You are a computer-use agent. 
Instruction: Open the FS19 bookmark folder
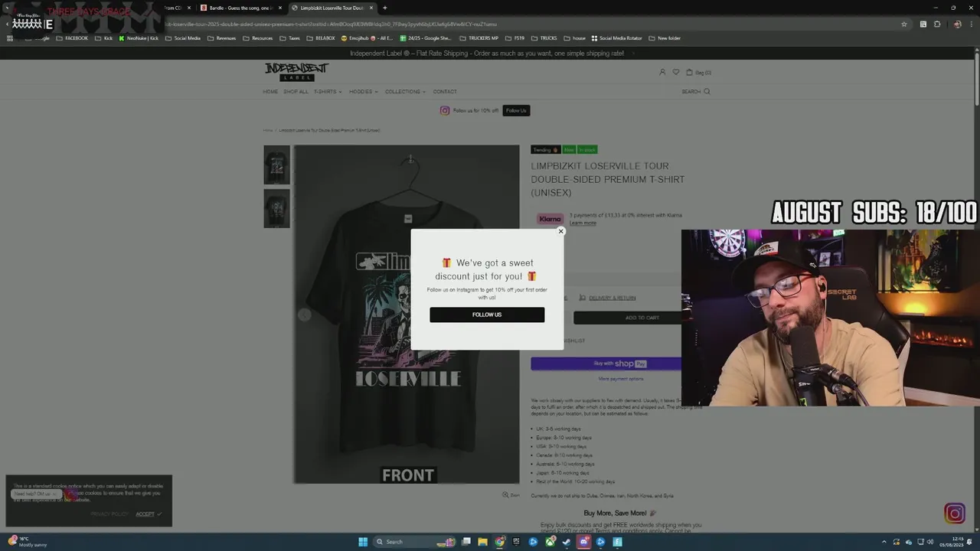point(515,38)
